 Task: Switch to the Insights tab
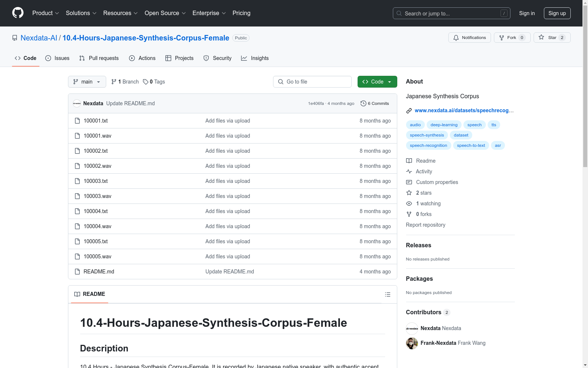click(x=255, y=58)
